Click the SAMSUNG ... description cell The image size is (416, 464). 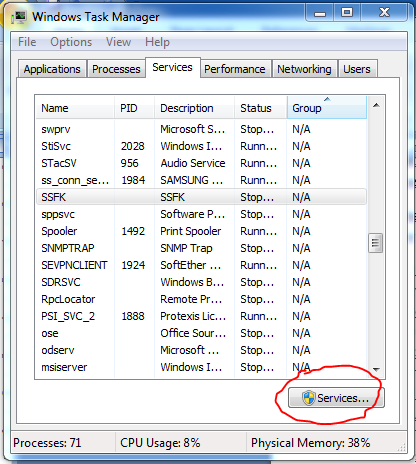[192, 180]
